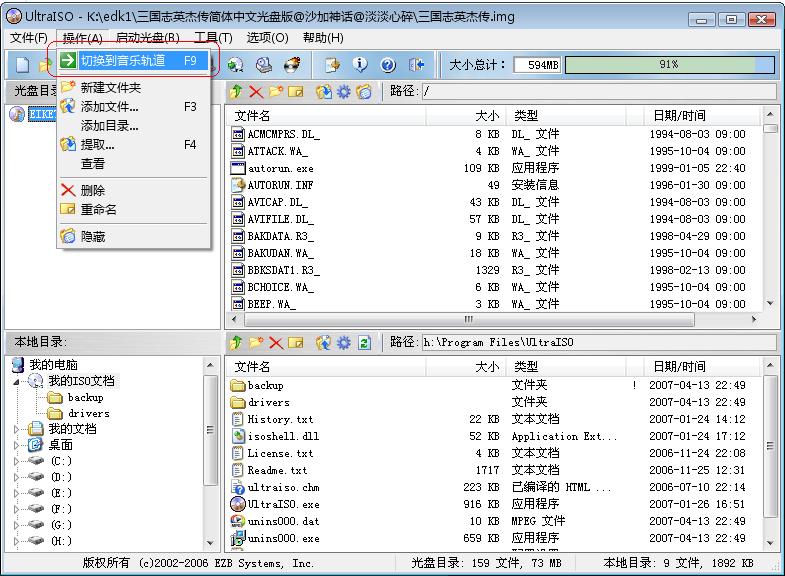Click the local path input field

coord(597,342)
